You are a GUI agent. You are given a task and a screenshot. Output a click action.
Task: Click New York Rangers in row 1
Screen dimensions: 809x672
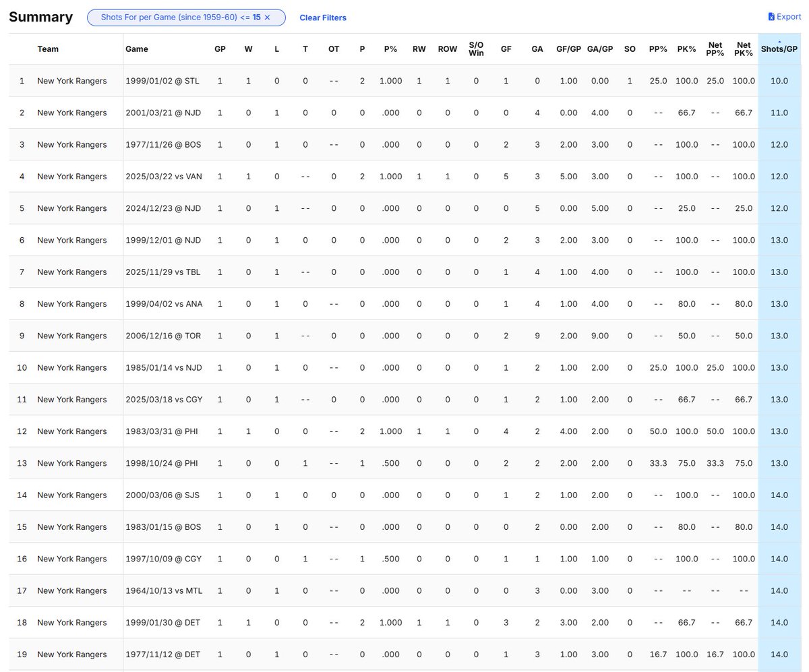[x=72, y=81]
